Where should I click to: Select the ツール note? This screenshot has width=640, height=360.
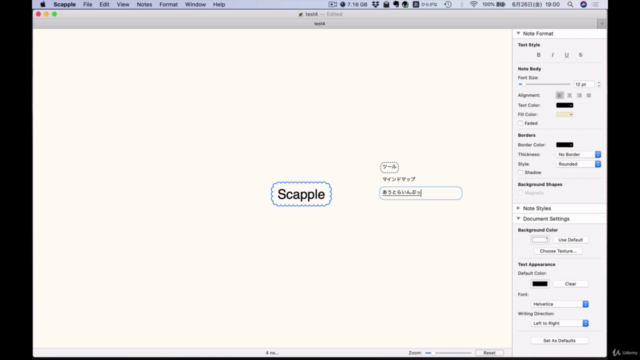click(x=389, y=167)
